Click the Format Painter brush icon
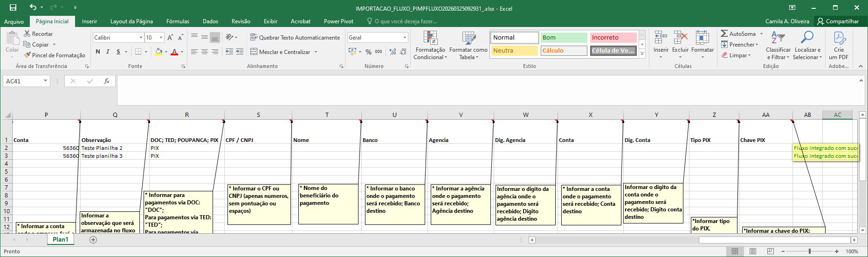 pyautogui.click(x=28, y=55)
